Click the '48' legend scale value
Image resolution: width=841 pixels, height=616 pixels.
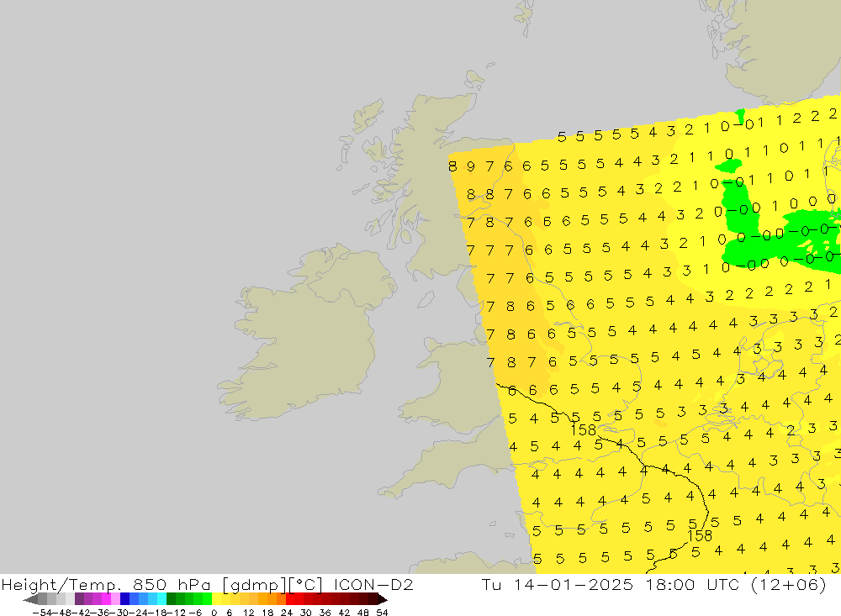point(363,613)
